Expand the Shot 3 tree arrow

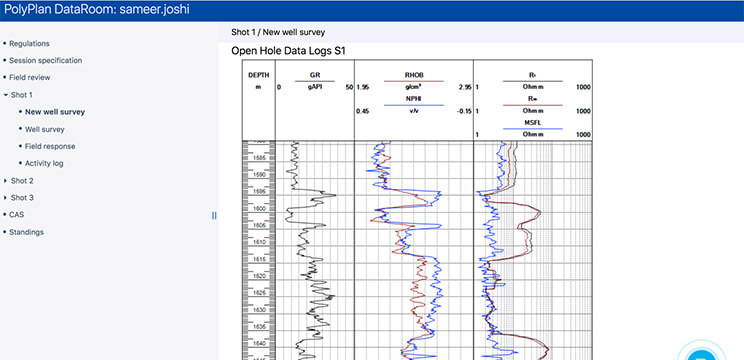point(5,198)
